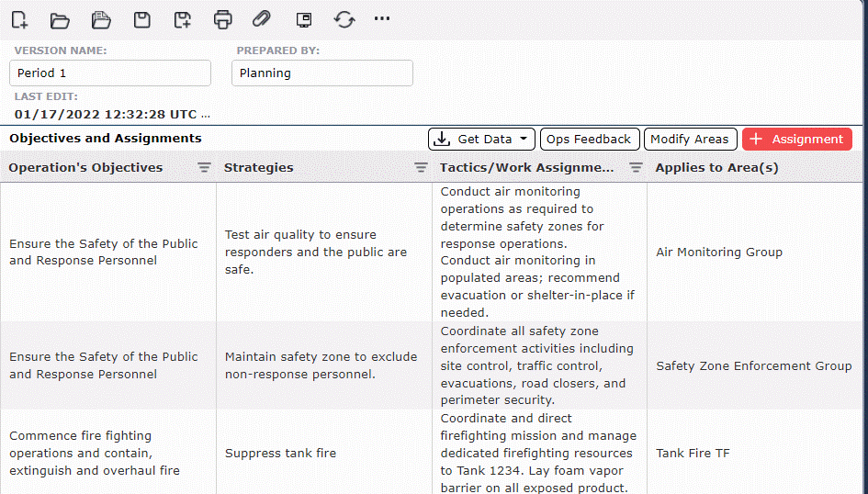The height and width of the screenshot is (494, 868).
Task: Click the Objectives and Assignments section title
Action: pyautogui.click(x=106, y=139)
